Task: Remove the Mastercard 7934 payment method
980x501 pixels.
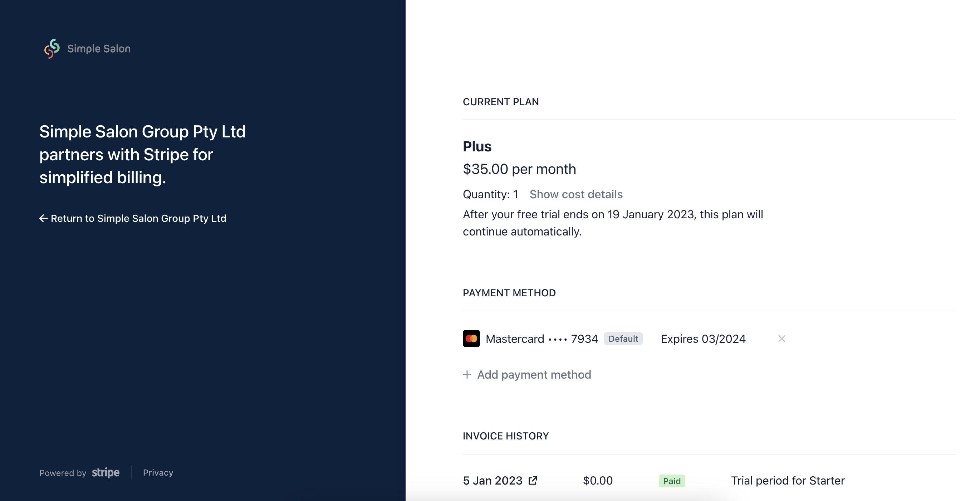Action: click(781, 339)
